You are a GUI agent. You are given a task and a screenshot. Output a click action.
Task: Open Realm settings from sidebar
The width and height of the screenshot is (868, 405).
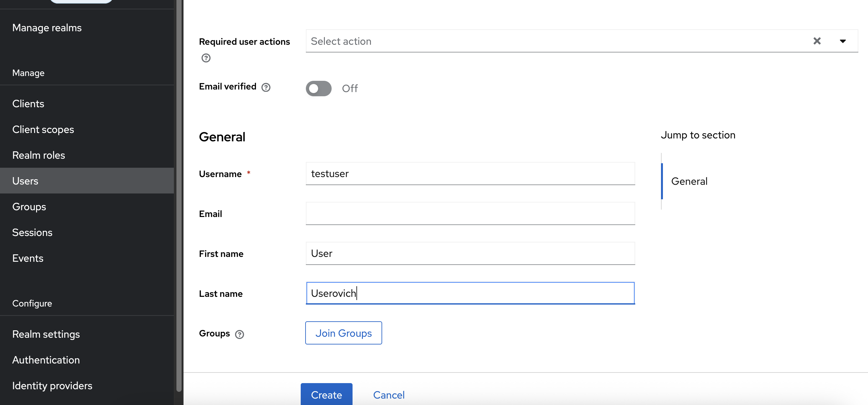(x=46, y=334)
